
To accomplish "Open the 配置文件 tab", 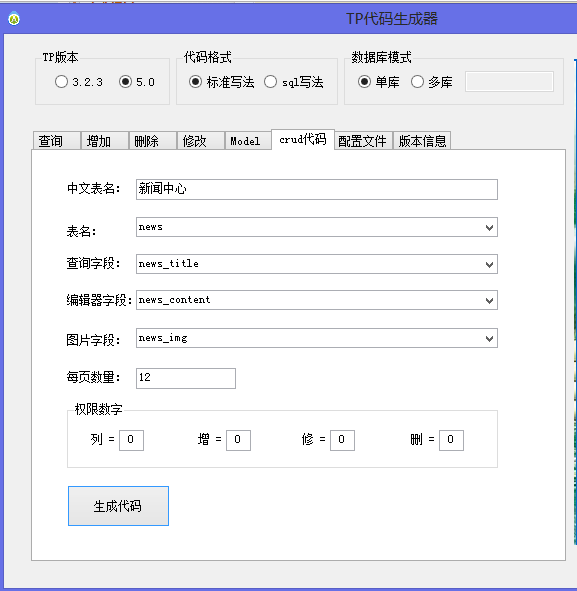I will tap(363, 141).
